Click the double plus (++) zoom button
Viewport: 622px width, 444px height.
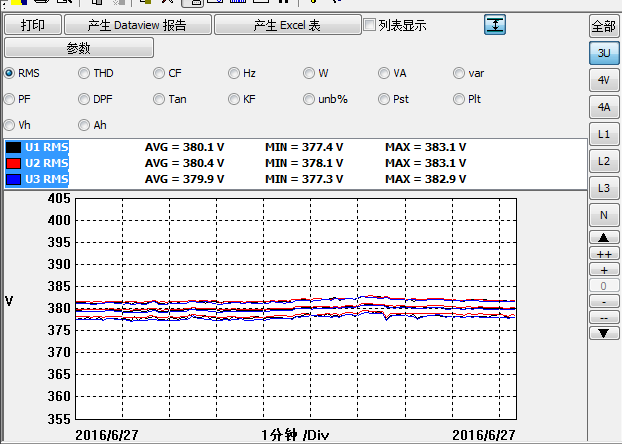[603, 254]
